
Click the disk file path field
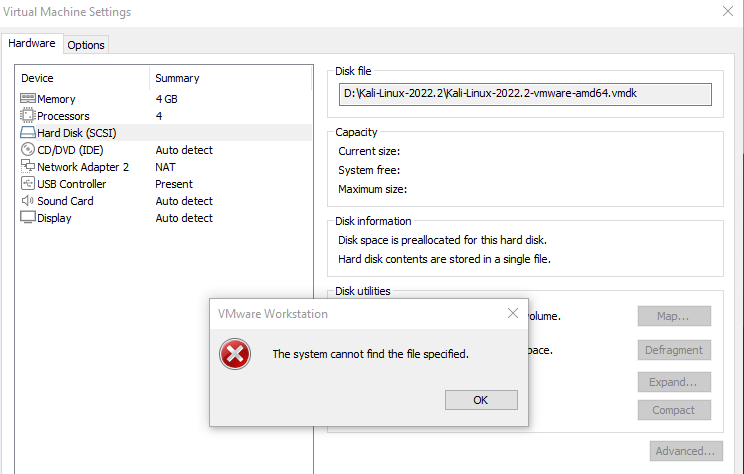coord(525,94)
